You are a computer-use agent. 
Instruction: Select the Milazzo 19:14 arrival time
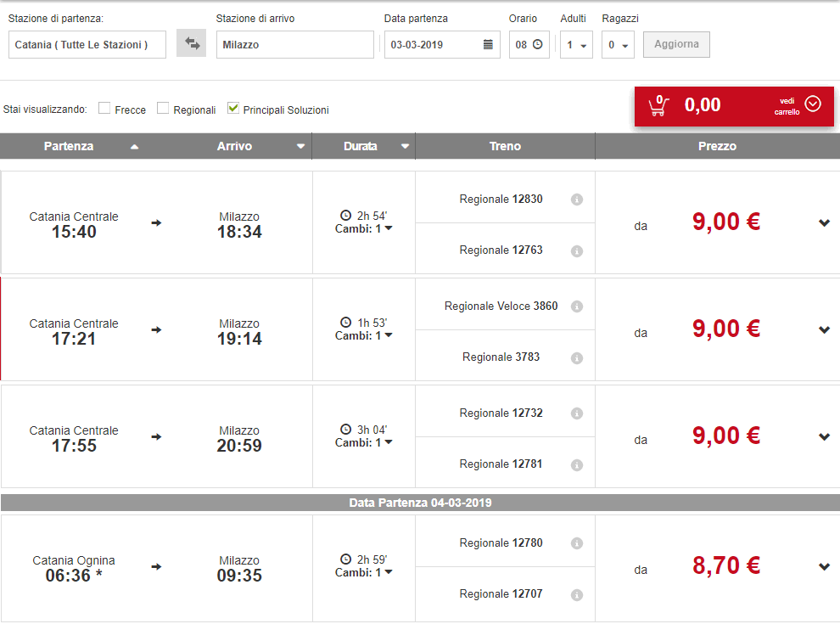(239, 339)
